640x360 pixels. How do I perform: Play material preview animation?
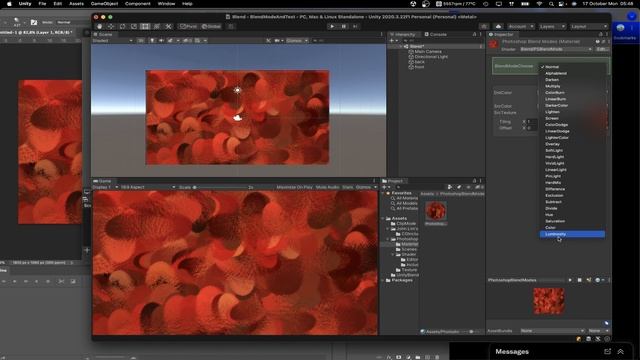coord(570,280)
